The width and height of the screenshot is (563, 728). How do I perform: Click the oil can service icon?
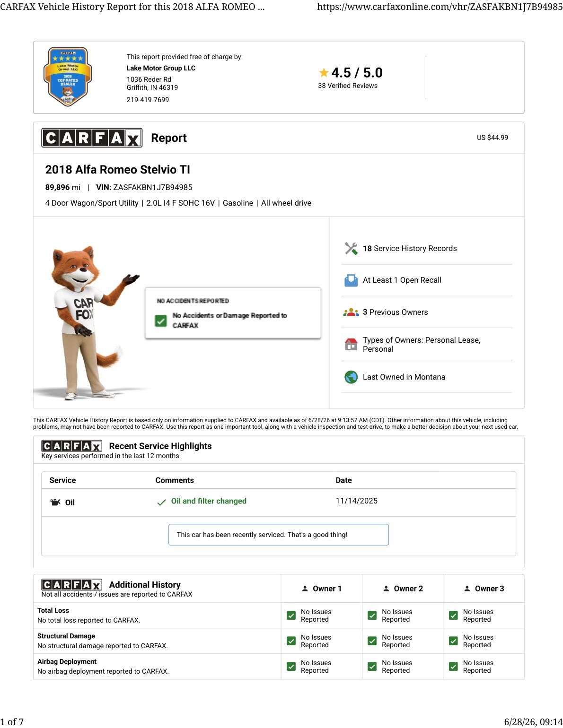55,502
